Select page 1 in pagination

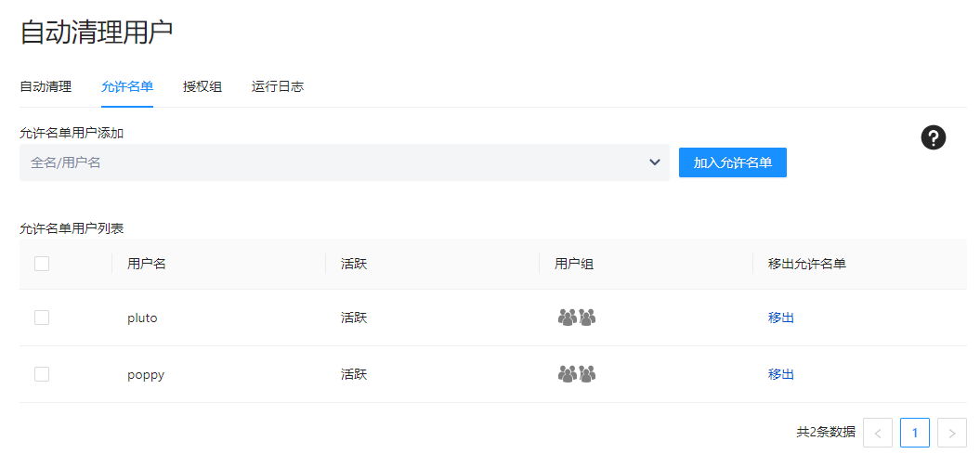[x=915, y=433]
